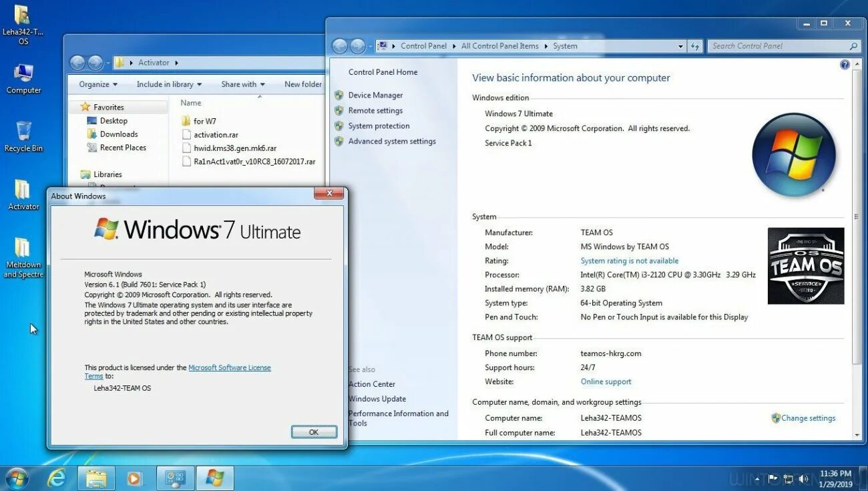Open Windows Update link
The image size is (868, 491).
pyautogui.click(x=377, y=399)
